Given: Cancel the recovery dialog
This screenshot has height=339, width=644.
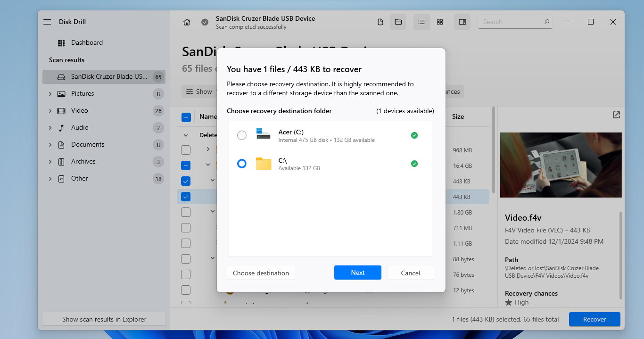Looking at the screenshot, I should pyautogui.click(x=410, y=273).
